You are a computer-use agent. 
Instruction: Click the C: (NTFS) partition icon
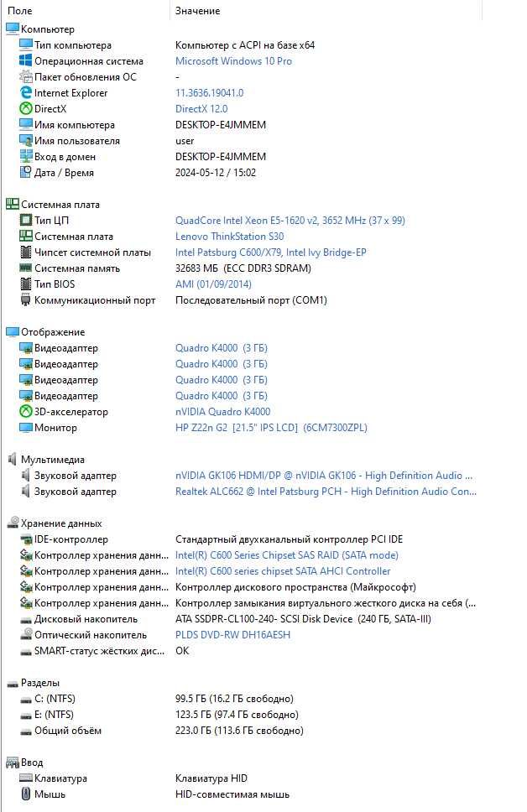26,699
